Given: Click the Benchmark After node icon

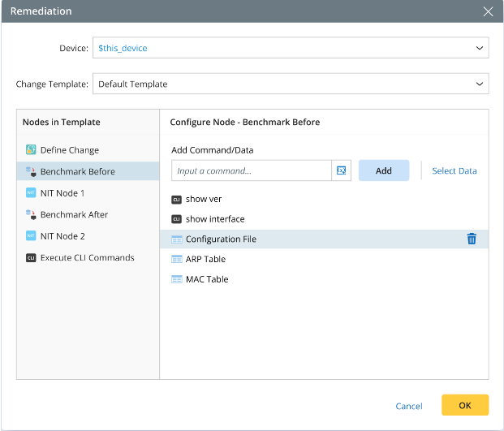Looking at the screenshot, I should pyautogui.click(x=31, y=215).
